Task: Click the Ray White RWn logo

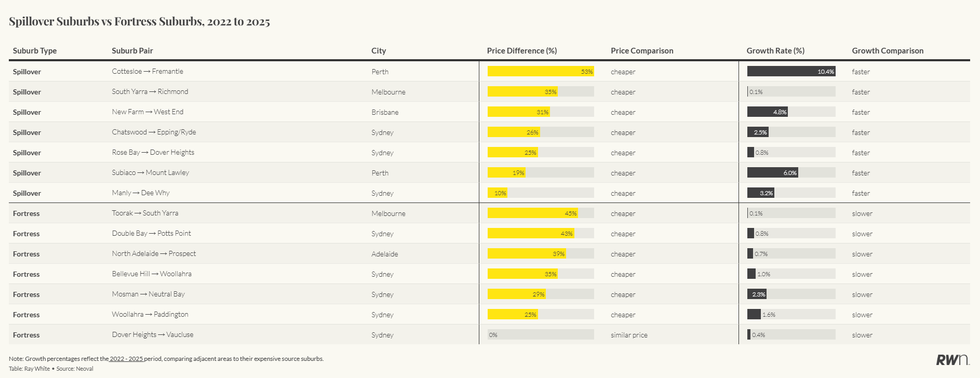Action: coord(952,360)
